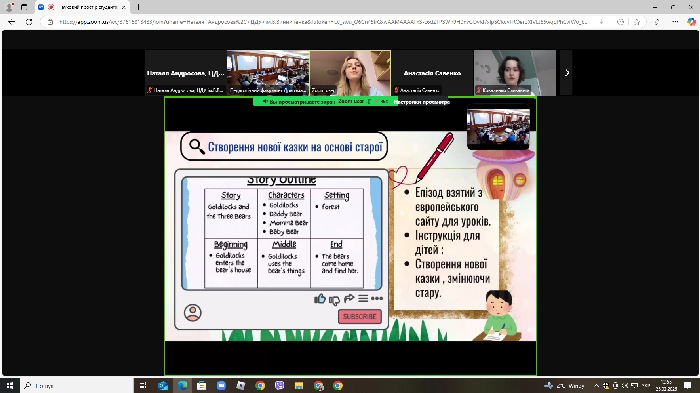
Task: Open the Windows Start menu
Action: click(x=9, y=385)
